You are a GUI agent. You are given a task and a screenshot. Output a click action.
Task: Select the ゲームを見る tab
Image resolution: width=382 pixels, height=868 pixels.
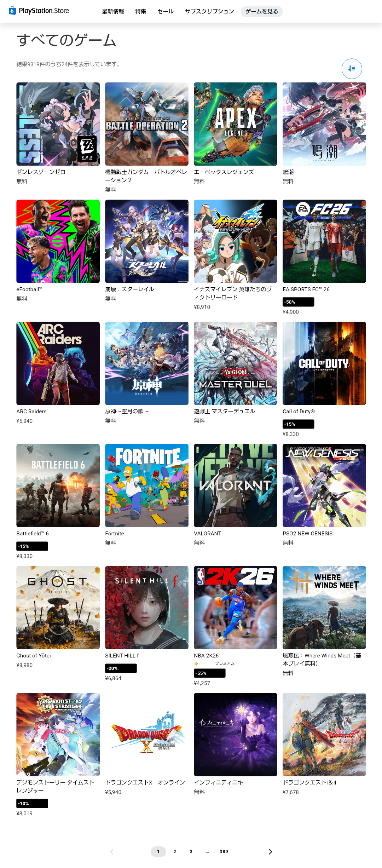[x=262, y=11]
